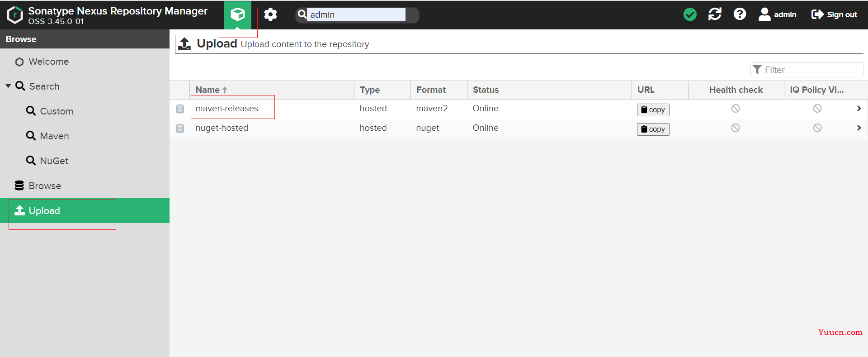Click the Welcome hexagon icon
This screenshot has width=868, height=357.
pos(19,62)
